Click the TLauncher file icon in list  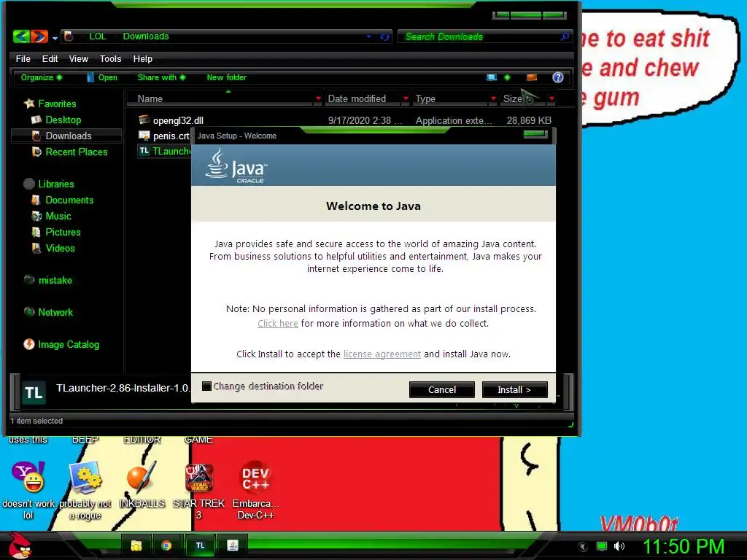(144, 150)
